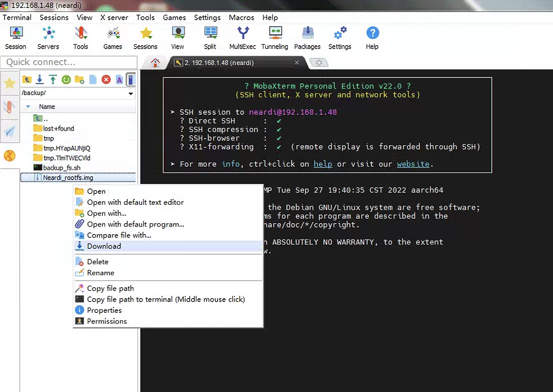Click the website link in terminal banner
The width and height of the screenshot is (553, 392).
tap(413, 164)
